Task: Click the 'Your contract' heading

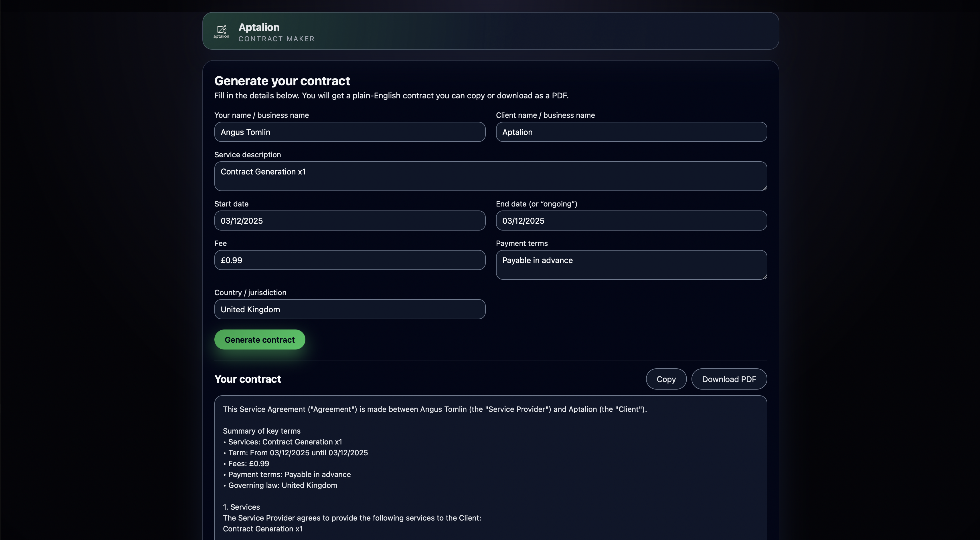Action: pos(247,379)
